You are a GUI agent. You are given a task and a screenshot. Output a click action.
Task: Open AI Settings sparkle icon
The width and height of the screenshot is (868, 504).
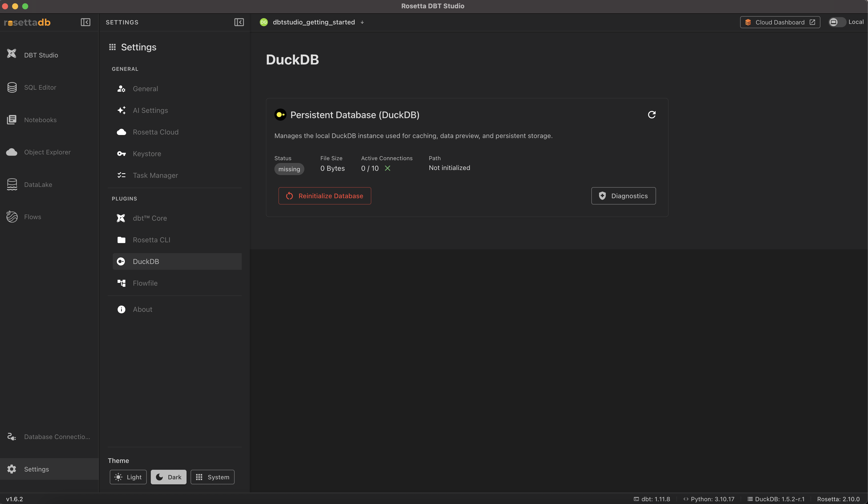pos(121,110)
